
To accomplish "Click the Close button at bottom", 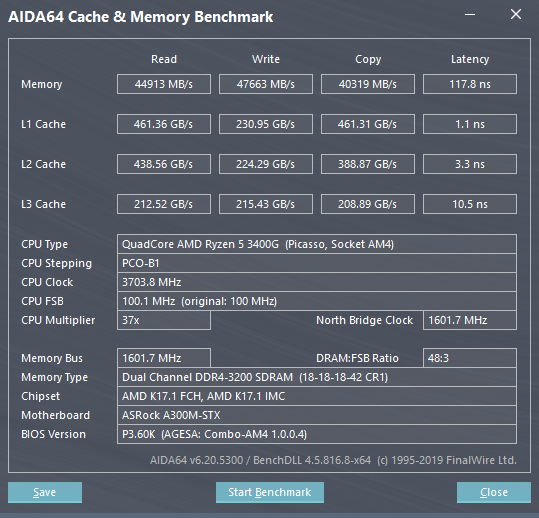I will 494,492.
